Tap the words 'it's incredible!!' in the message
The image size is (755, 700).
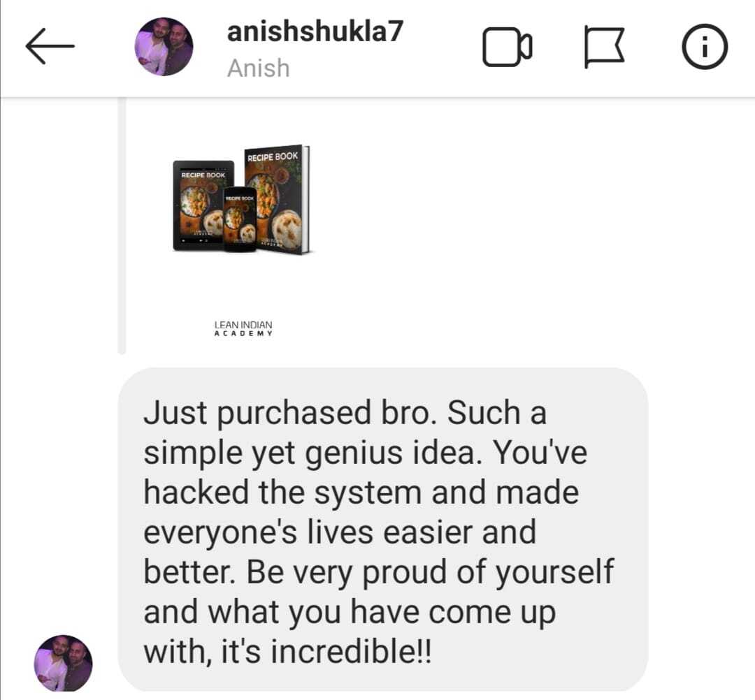(x=326, y=651)
